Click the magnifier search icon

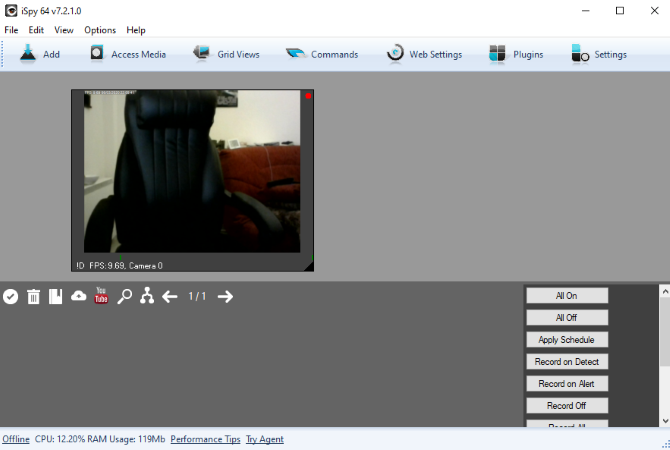(124, 297)
